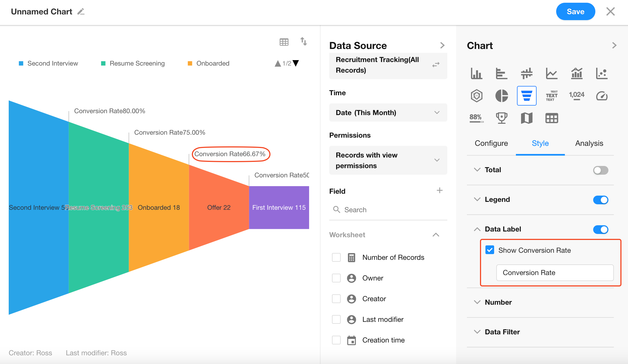This screenshot has width=628, height=364.
Task: Open the Date (This Month) dropdown
Action: 388,113
